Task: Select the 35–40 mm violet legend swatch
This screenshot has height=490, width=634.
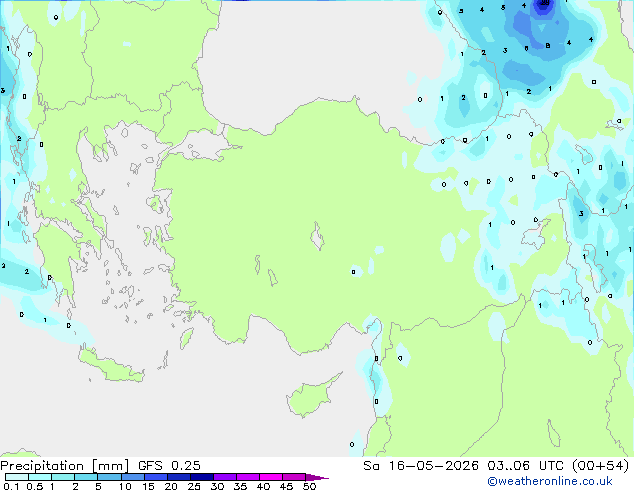Action: point(248,477)
